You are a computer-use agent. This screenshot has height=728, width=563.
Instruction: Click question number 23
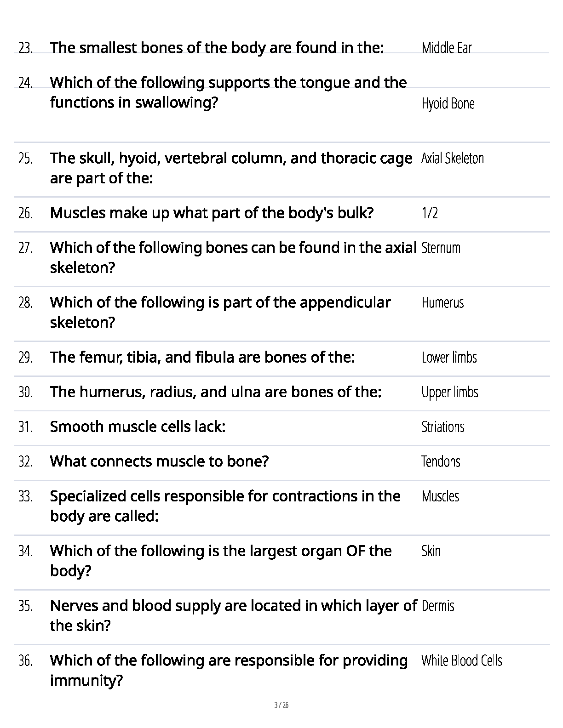25,48
